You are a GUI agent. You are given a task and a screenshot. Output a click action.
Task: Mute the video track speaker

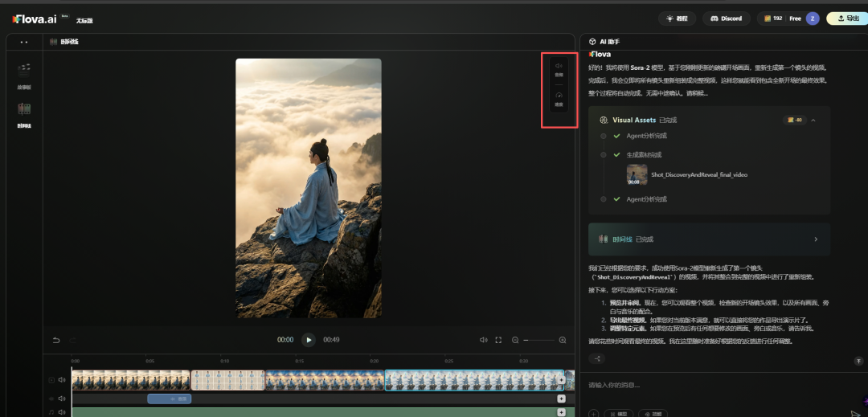pos(63,380)
